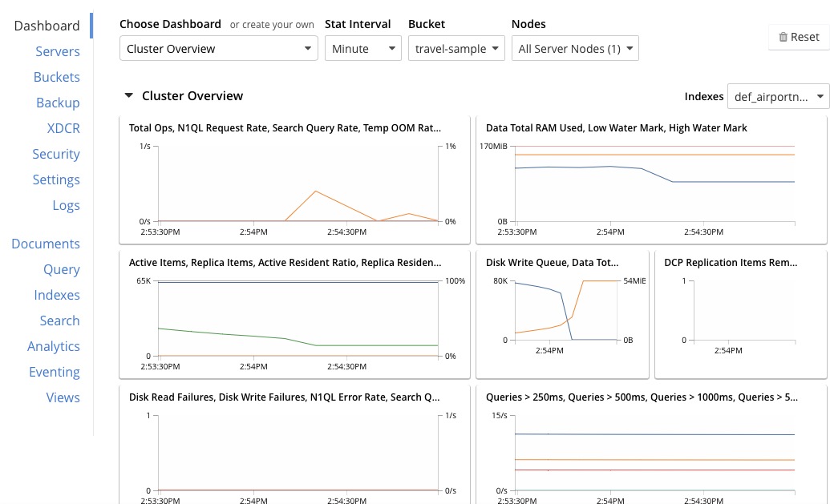830x504 pixels.
Task: Go to the Logs page
Action: [x=66, y=205]
